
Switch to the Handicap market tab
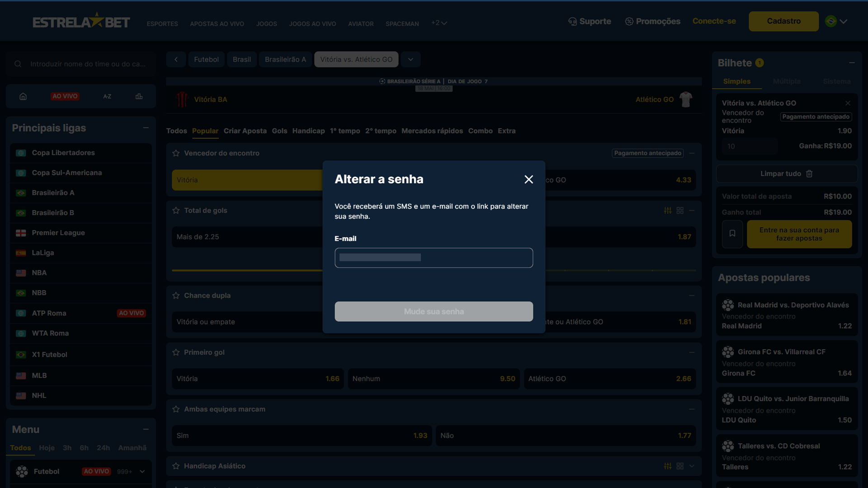[308, 131]
